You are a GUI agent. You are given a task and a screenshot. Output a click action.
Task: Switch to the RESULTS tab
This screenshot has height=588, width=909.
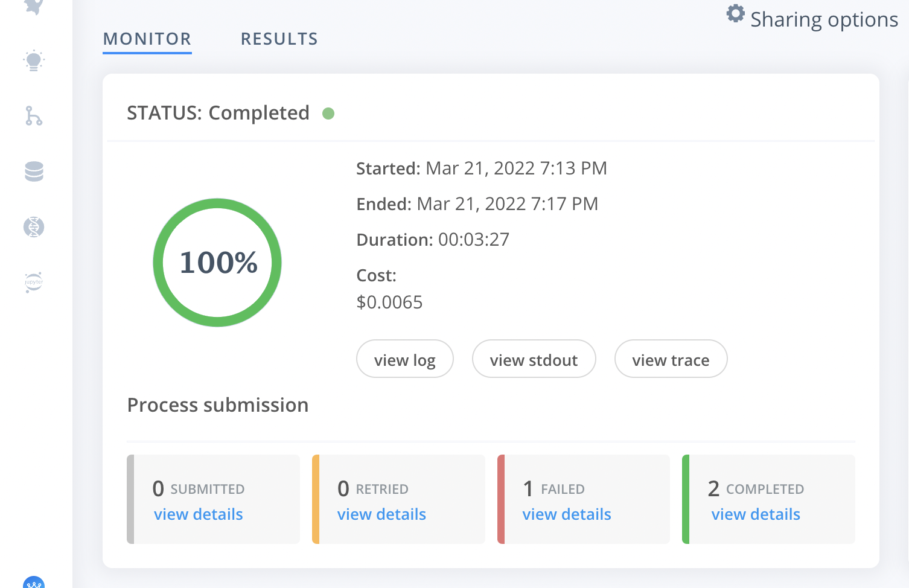point(279,38)
